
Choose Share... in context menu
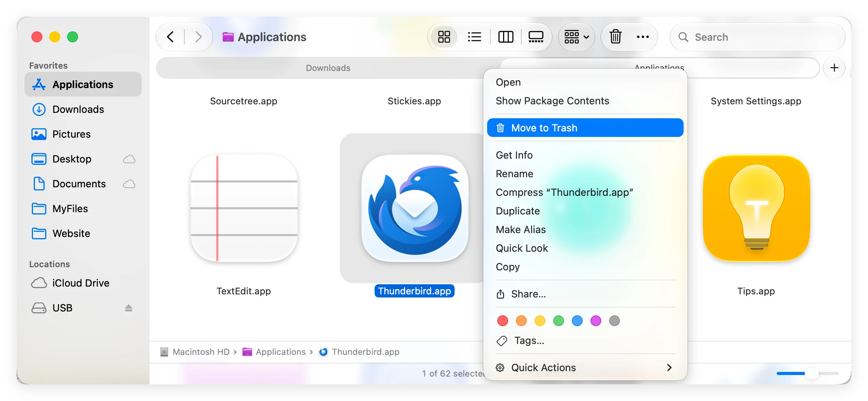[x=585, y=294]
